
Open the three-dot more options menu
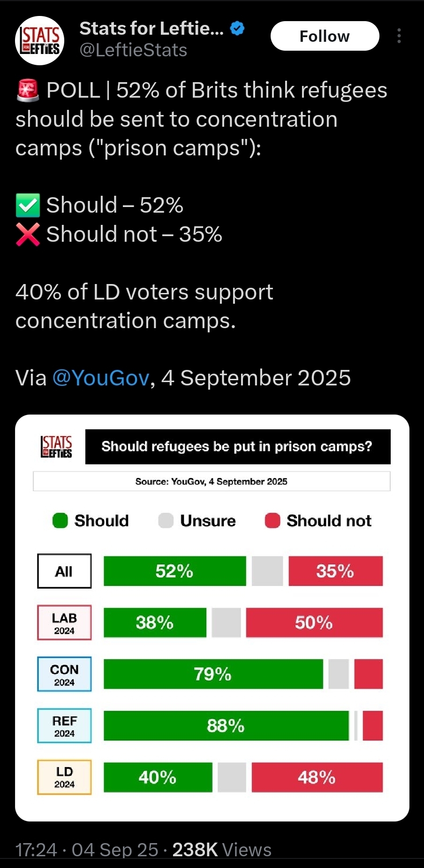pos(399,36)
